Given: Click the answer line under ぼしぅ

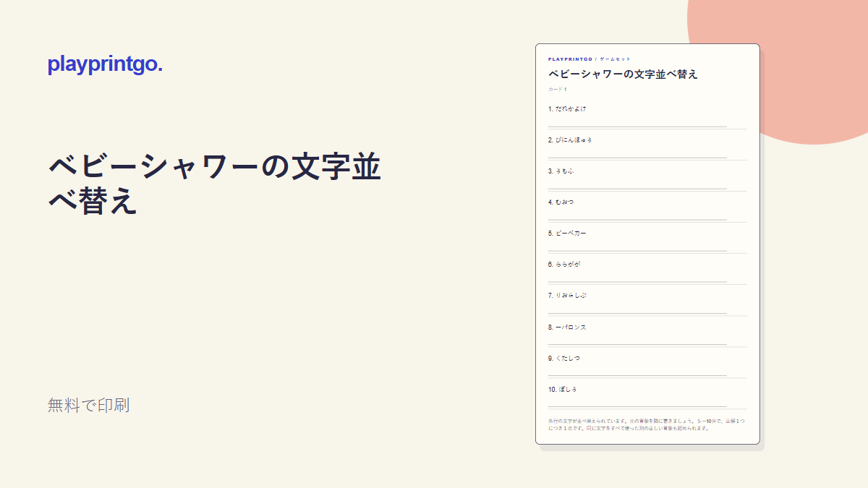Looking at the screenshot, I should (x=637, y=407).
